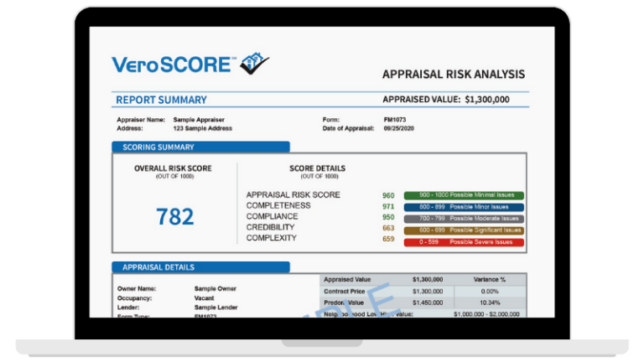Screen dimensions: 644x362
Task: Click the appraisal date 09/25/2020
Action: pyautogui.click(x=399, y=128)
